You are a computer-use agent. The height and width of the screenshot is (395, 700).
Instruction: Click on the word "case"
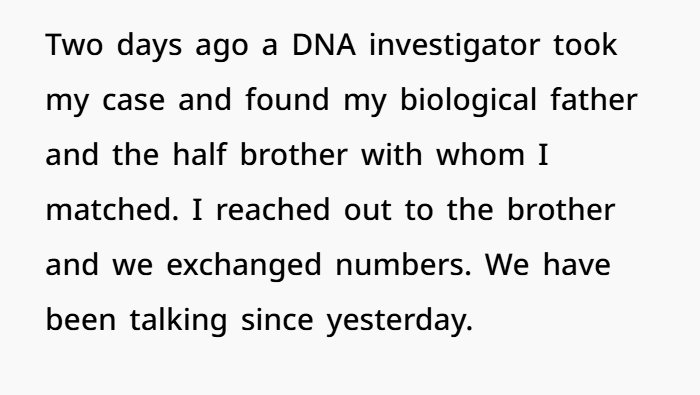click(133, 102)
